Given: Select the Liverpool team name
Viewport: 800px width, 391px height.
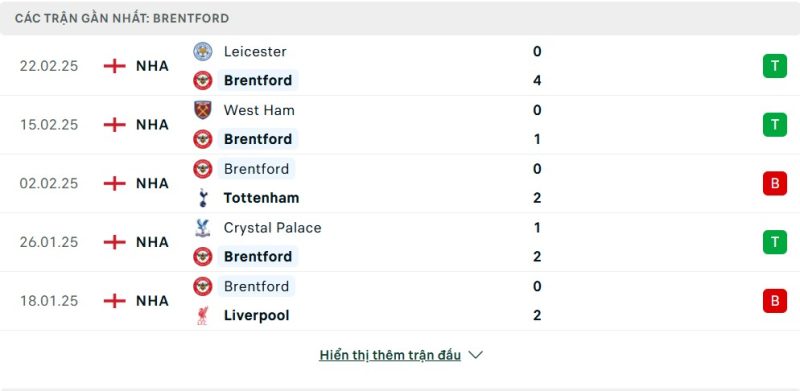Looking at the screenshot, I should click(x=257, y=315).
